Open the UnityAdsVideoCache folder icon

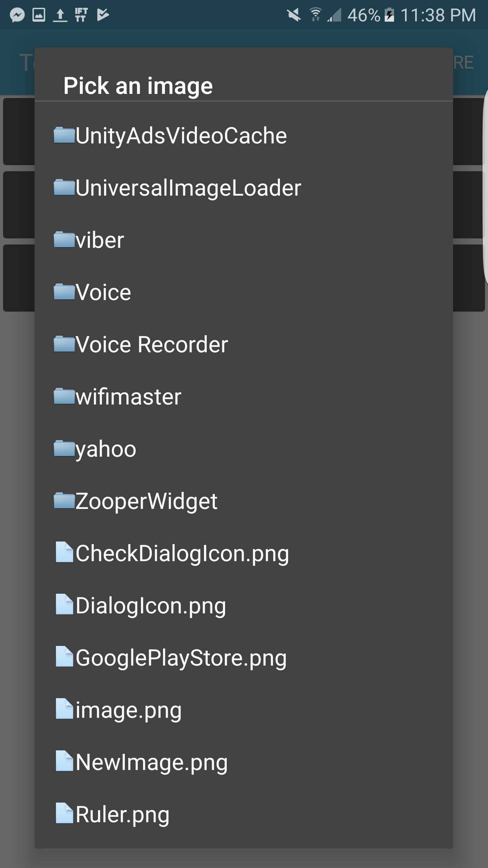[x=64, y=135]
